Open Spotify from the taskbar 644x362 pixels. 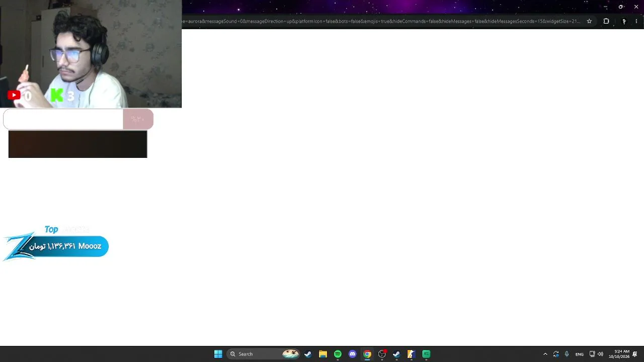click(338, 354)
